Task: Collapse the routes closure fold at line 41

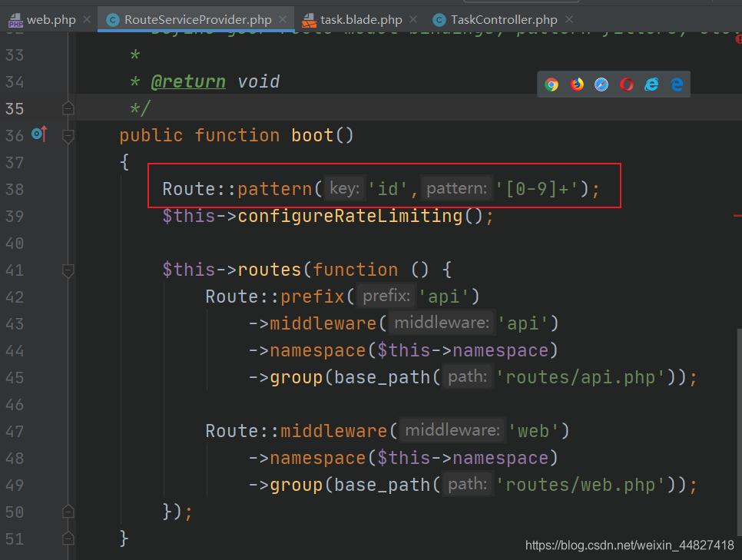Action: (68, 270)
